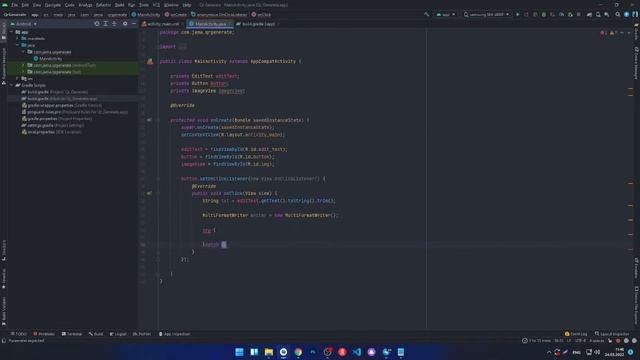Expand the manifests folder
Viewport: 640px width, 360px height.
[18, 38]
